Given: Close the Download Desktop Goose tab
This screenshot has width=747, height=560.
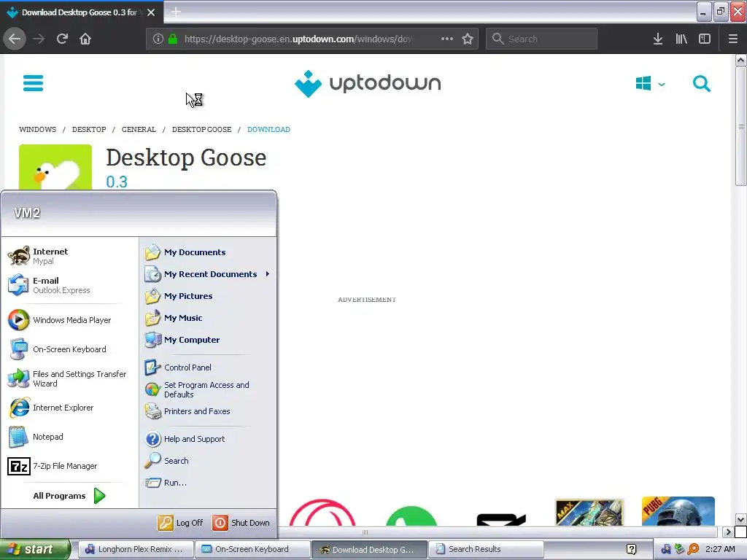Looking at the screenshot, I should click(x=151, y=12).
